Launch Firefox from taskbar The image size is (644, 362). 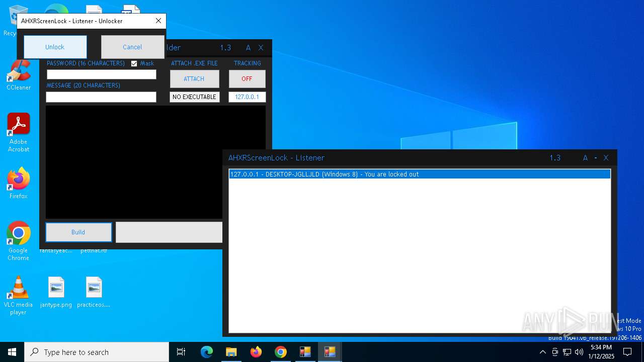click(x=256, y=352)
